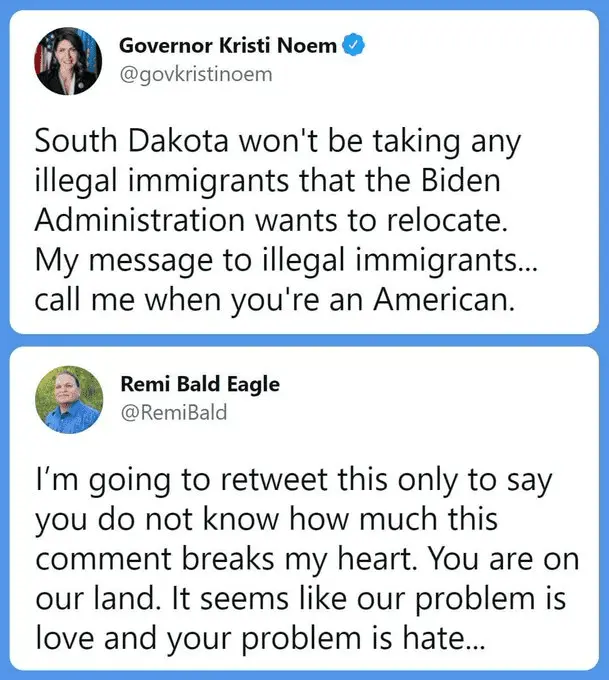
Task: Open the @RemiBald handle link
Action: click(174, 412)
